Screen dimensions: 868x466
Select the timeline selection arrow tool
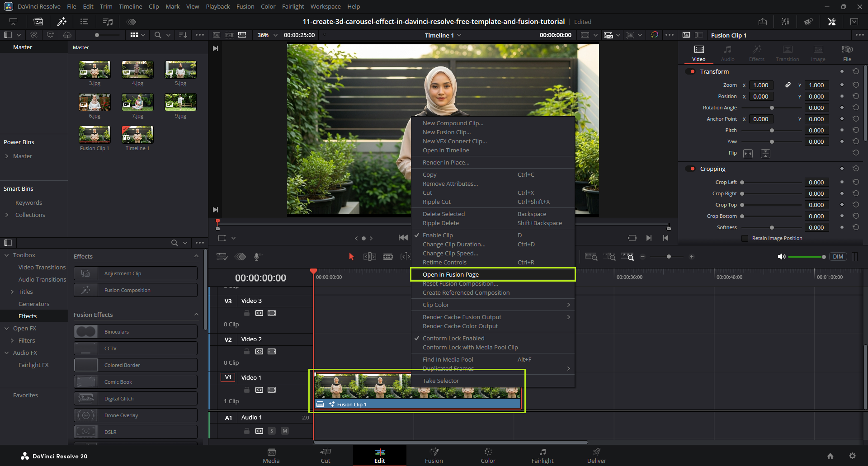(351, 257)
